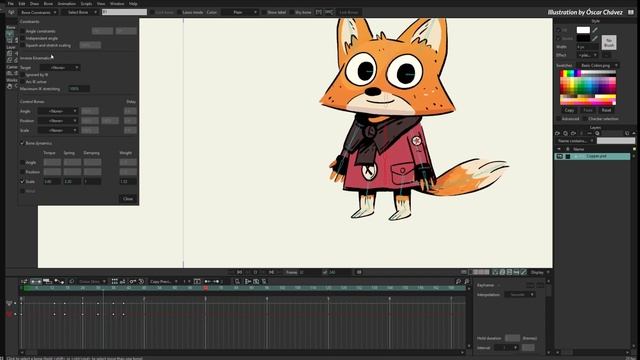The width and height of the screenshot is (640, 360).
Task: Open the Onion Skins dropdown
Action: (x=92, y=281)
